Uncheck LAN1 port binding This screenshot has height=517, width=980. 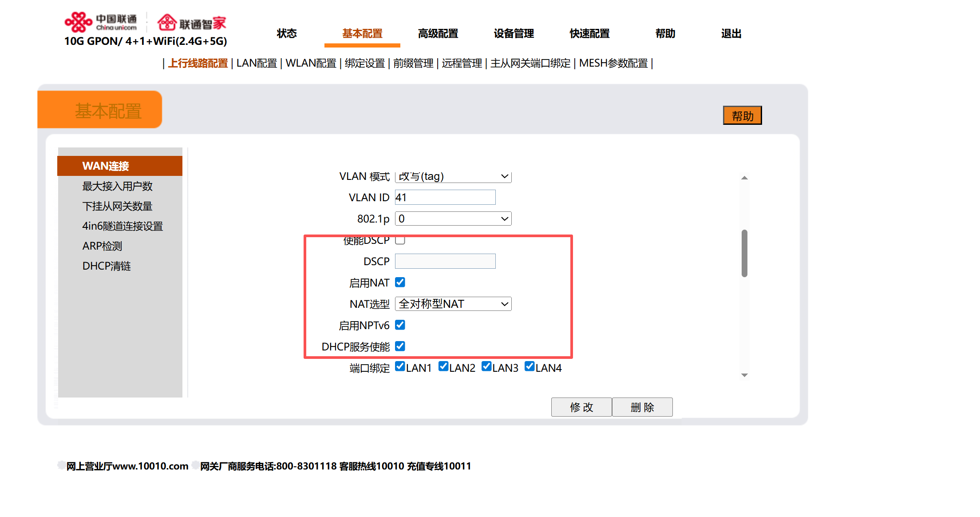(400, 366)
